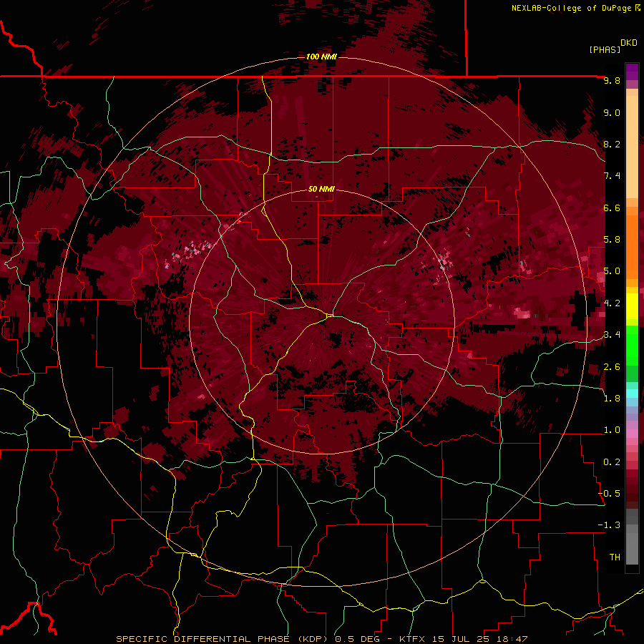
Task: Click the -1.3 legend value
Action: point(610,525)
